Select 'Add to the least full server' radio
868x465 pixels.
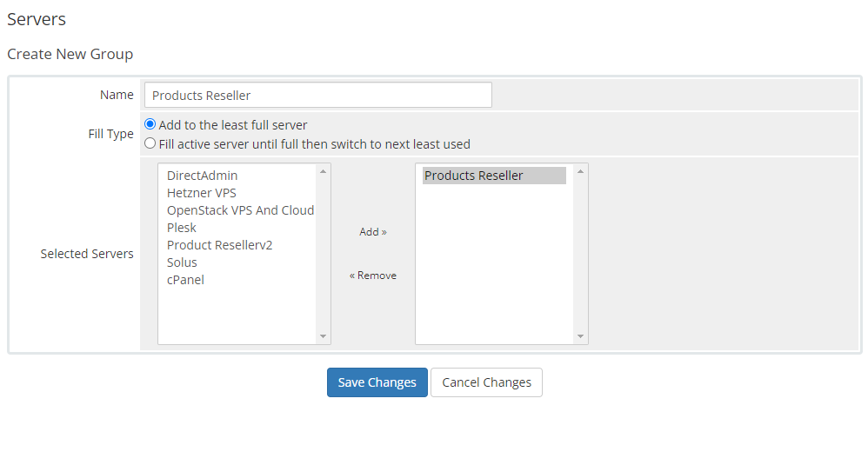150,124
